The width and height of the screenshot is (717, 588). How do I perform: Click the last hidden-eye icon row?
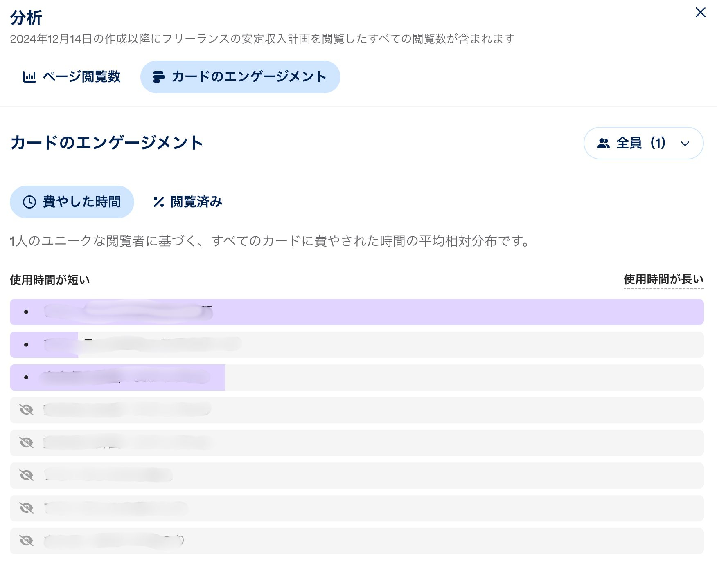[x=357, y=541]
